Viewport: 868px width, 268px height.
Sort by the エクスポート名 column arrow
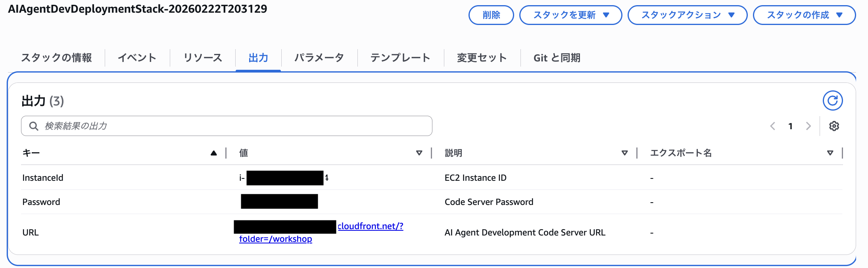(830, 153)
